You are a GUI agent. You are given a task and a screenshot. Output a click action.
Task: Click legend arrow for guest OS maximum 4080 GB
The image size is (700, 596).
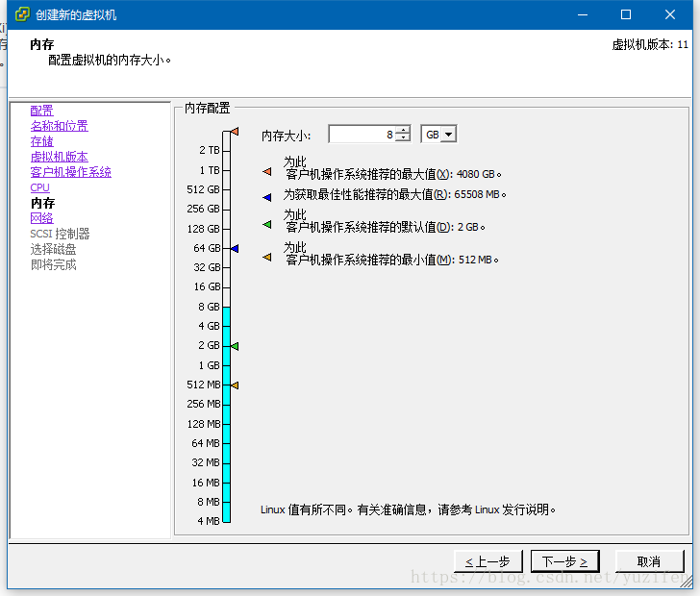tap(267, 171)
